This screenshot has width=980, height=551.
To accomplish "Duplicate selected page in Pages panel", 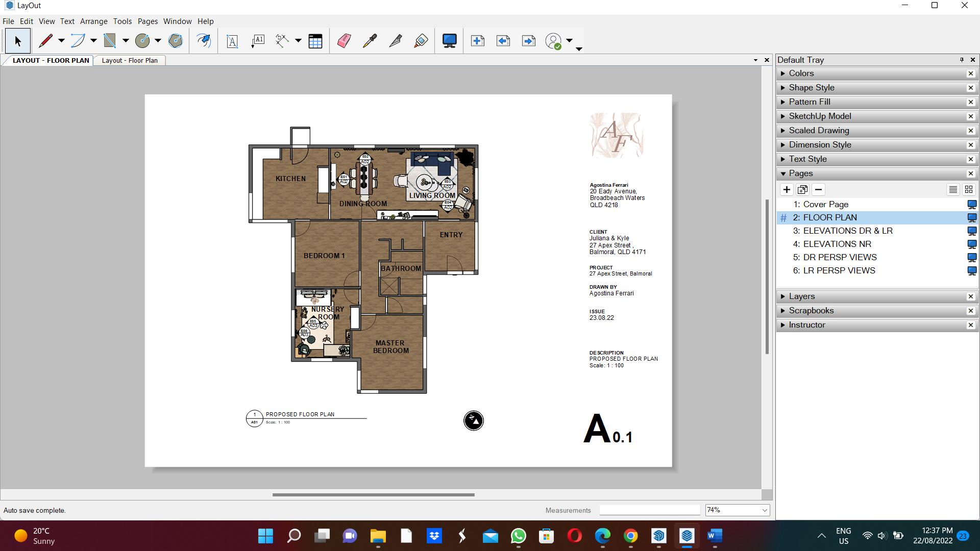I will point(802,190).
